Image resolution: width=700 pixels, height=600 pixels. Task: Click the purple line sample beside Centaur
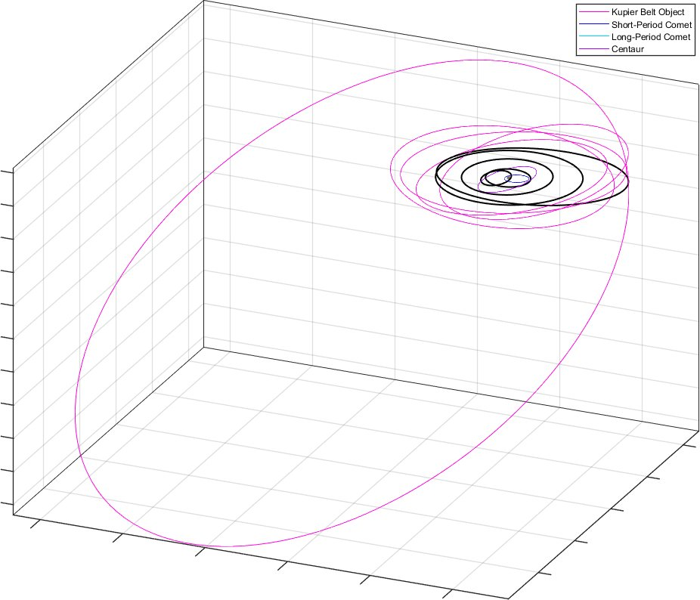[593, 48]
